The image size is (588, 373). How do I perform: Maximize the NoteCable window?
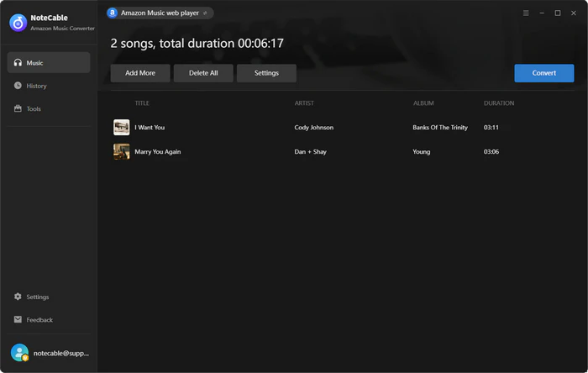click(x=558, y=13)
